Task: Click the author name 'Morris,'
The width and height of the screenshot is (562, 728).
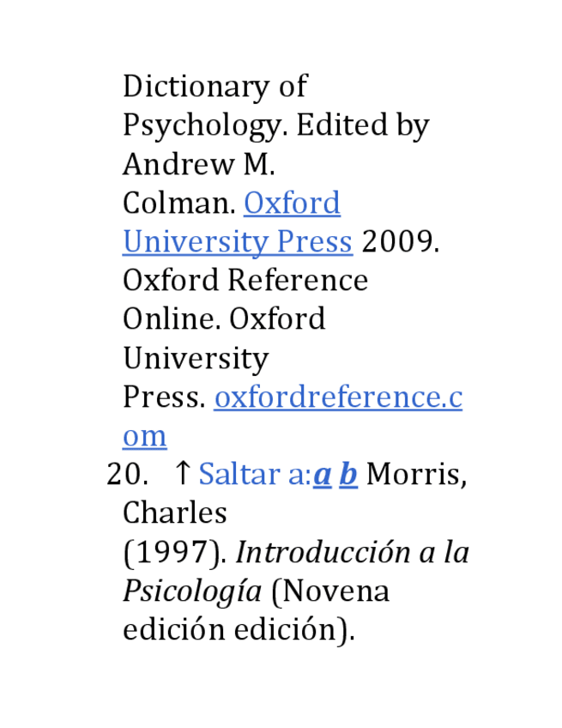Action: click(x=416, y=474)
